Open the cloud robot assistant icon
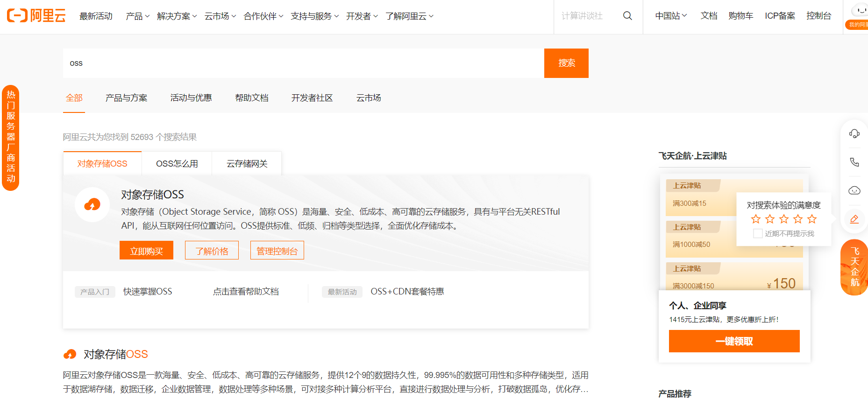This screenshot has height=399, width=868. pos(854,190)
